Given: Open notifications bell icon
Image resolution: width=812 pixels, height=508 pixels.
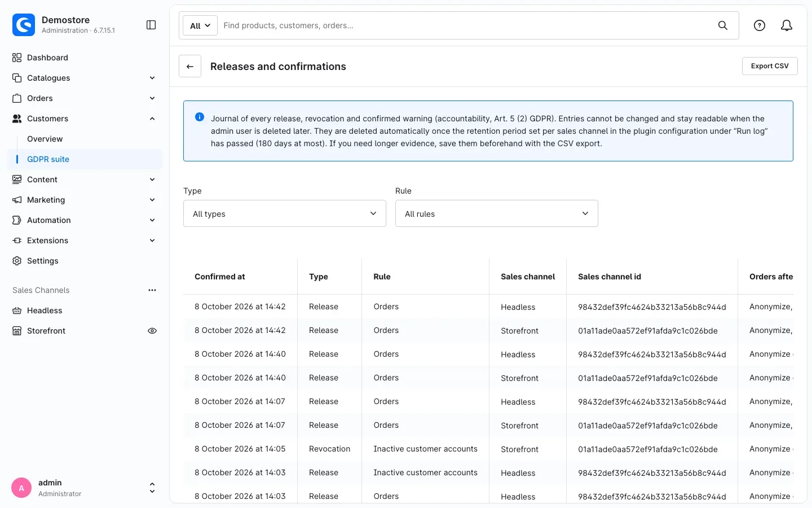Looking at the screenshot, I should click(x=787, y=25).
